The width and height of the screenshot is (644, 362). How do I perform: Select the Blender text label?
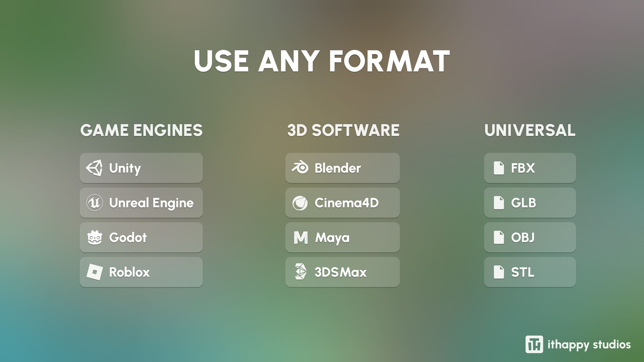coord(338,168)
